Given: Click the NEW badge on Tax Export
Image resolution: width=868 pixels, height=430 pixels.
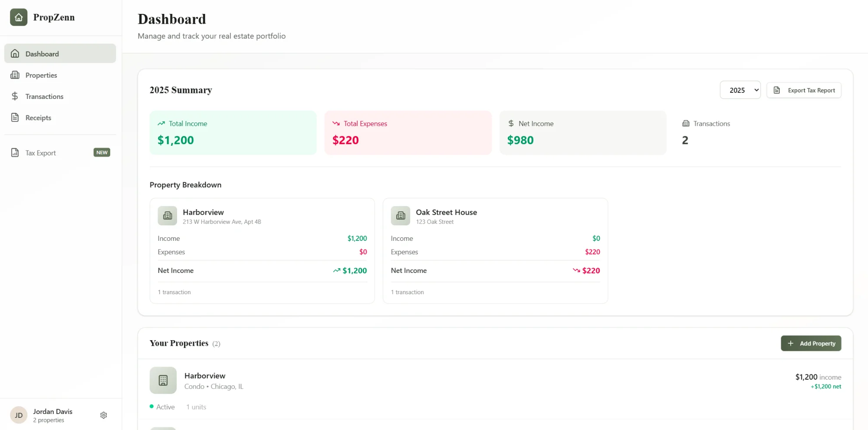Looking at the screenshot, I should (101, 152).
